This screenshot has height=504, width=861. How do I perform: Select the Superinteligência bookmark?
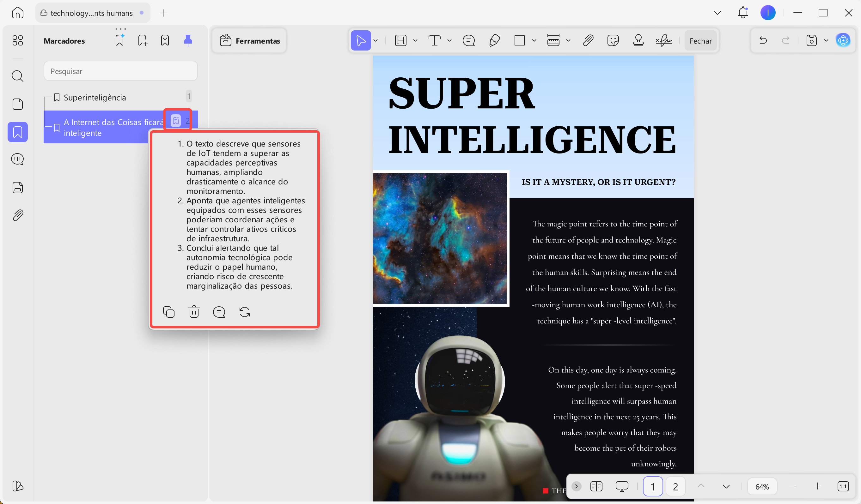[x=95, y=97]
